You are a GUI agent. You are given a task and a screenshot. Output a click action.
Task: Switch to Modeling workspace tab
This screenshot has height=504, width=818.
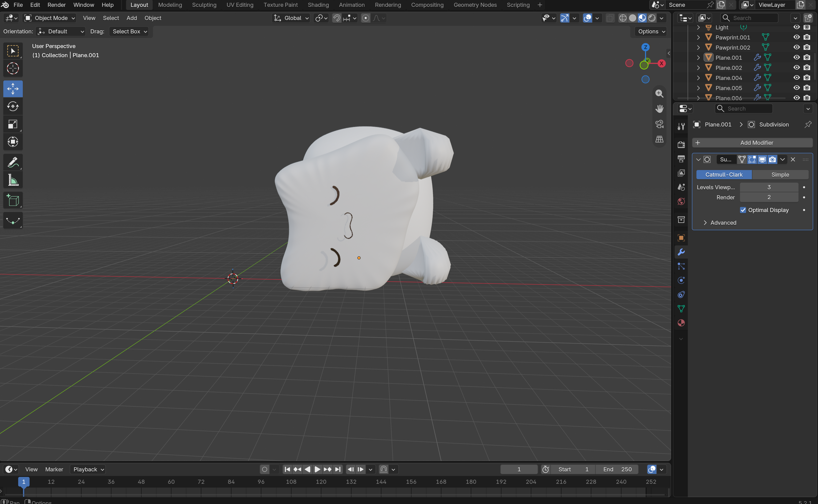170,5
